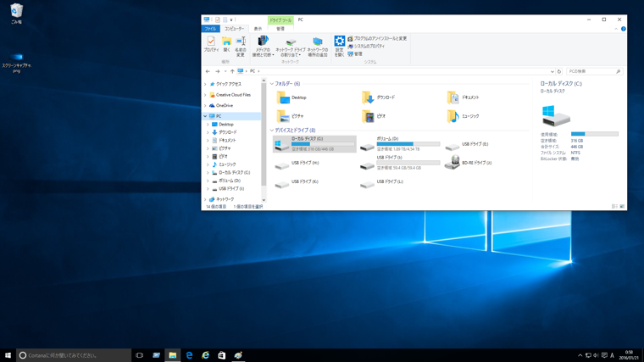This screenshot has height=362, width=644.
Task: Expand Creative Cloud Files in navigation pane
Action: coord(205,95)
